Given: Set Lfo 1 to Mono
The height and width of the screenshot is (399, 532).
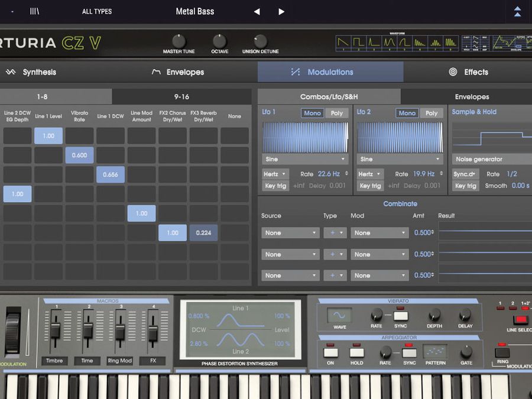Looking at the screenshot, I should tap(312, 113).
